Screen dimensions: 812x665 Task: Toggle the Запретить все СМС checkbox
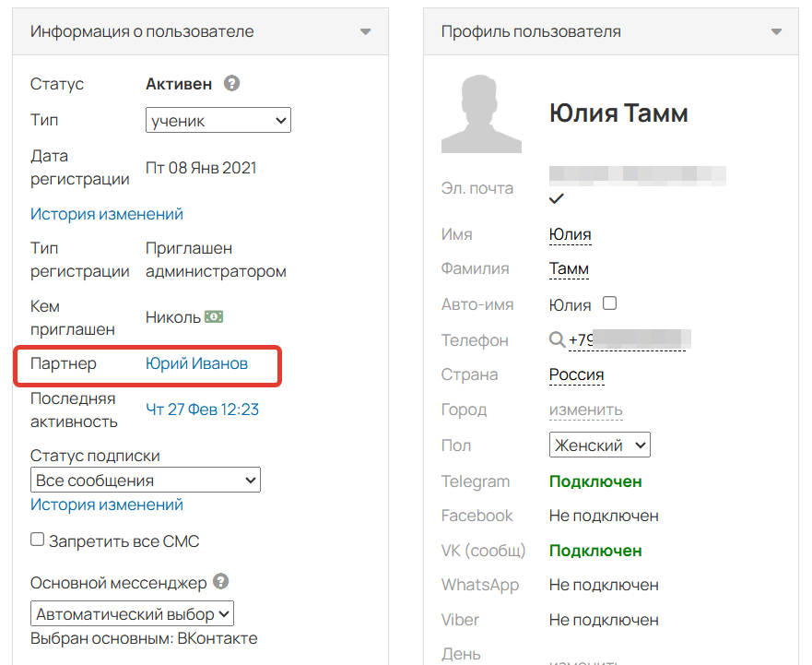35,540
